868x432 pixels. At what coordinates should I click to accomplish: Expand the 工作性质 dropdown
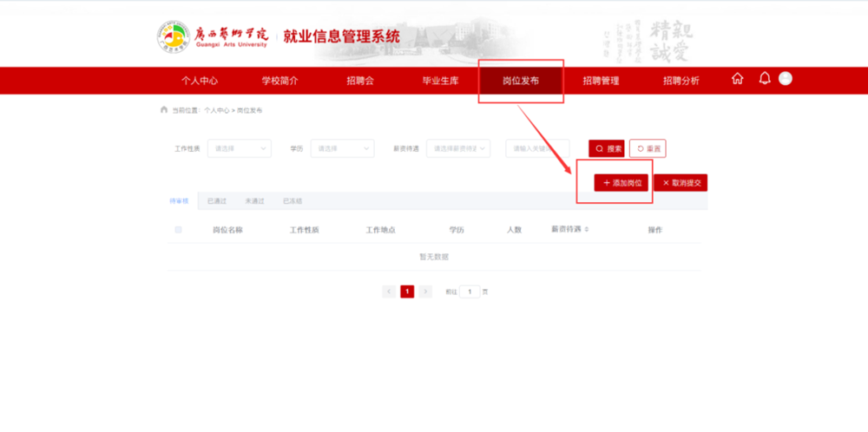(240, 148)
